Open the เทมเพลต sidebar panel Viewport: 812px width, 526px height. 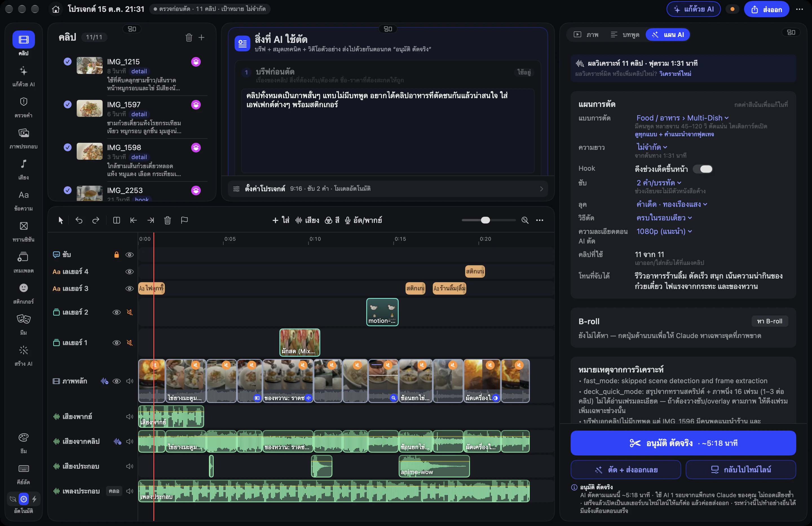point(23,262)
